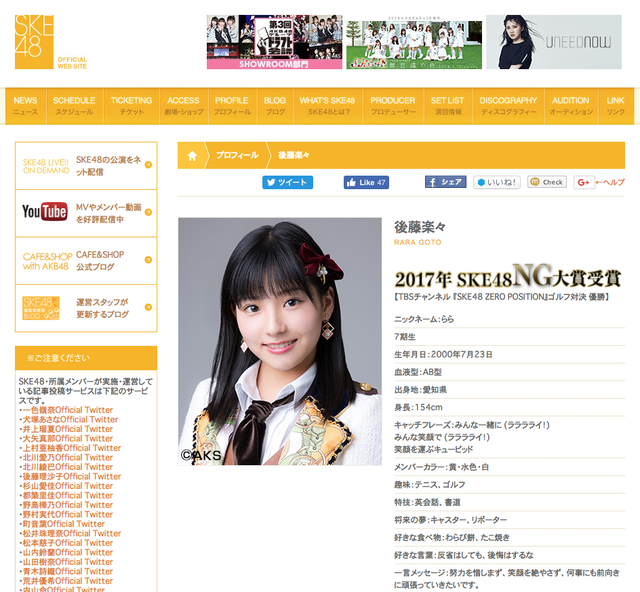Click the Google+ G+ icon
The width and height of the screenshot is (640, 592).
click(583, 182)
